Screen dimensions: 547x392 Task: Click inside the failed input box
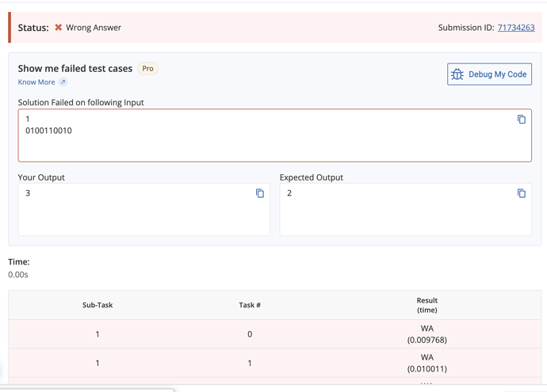[275, 135]
